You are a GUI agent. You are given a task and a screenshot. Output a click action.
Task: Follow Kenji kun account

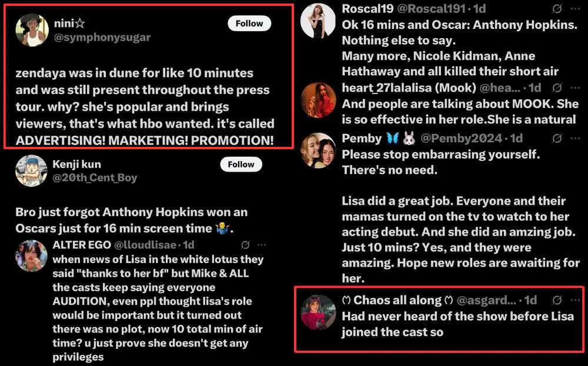pos(240,164)
